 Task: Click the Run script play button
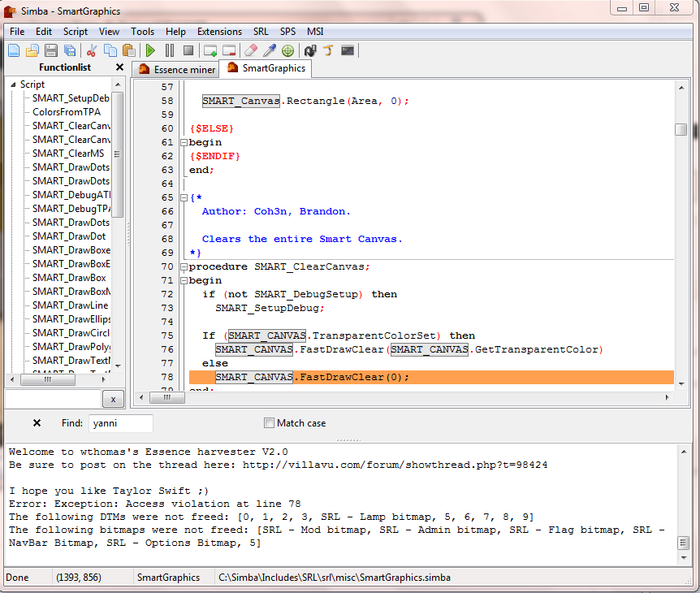pyautogui.click(x=150, y=50)
